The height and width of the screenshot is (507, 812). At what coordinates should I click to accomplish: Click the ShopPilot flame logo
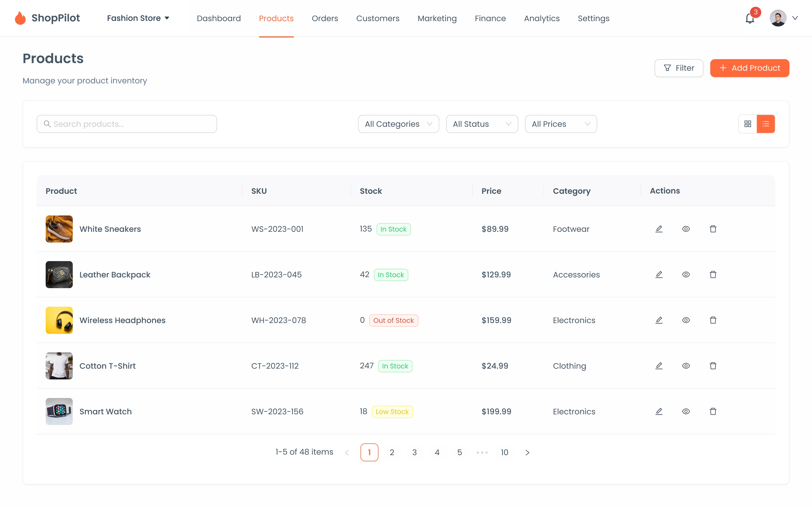[x=20, y=18]
